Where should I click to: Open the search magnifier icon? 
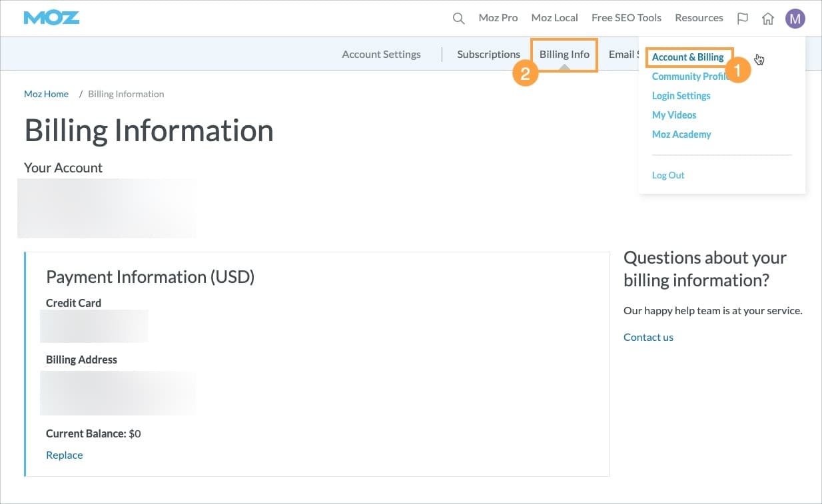[458, 18]
